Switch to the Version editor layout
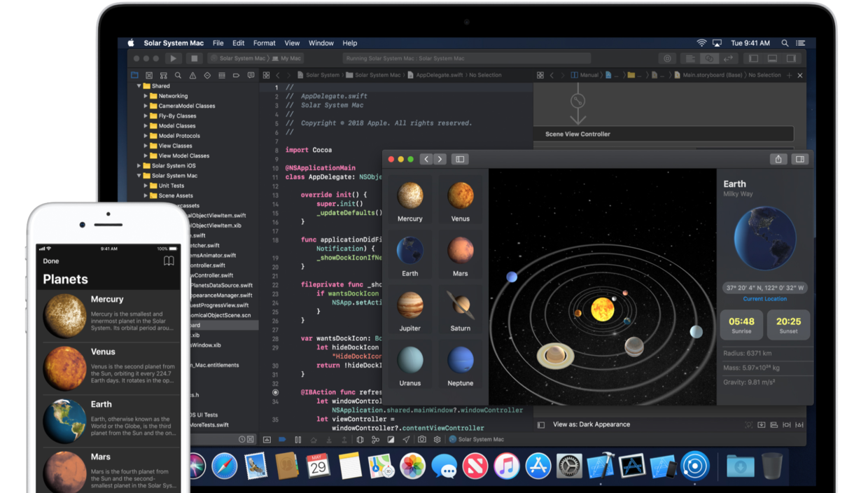The image size is (868, 493). coord(728,59)
